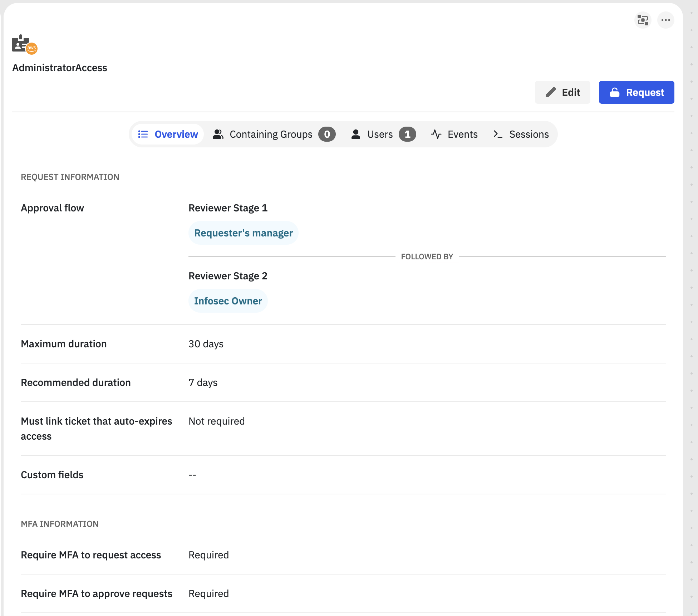
Task: Open the Requester's manager reviewer tag
Action: click(x=243, y=233)
